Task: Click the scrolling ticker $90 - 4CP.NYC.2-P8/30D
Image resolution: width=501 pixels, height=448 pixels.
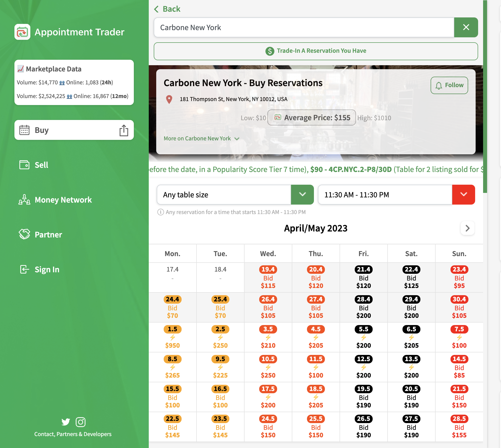Action: (351, 169)
